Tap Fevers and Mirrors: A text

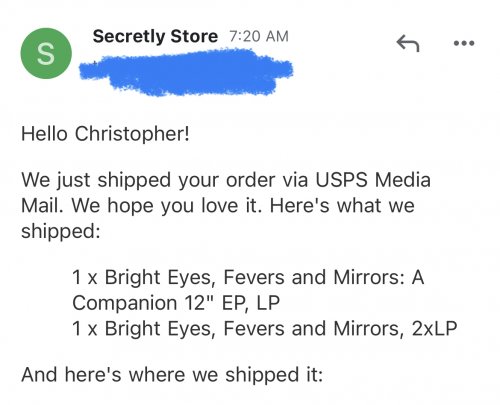(324, 277)
